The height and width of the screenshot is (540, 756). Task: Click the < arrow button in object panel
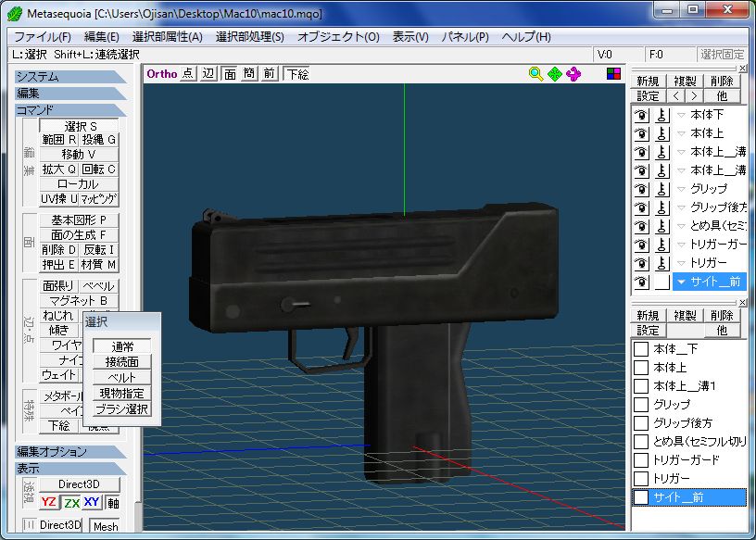676,96
